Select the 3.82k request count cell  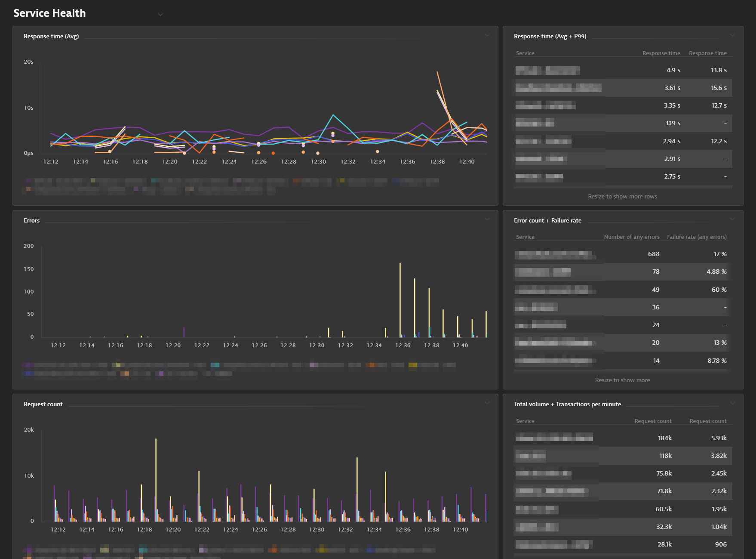point(719,456)
